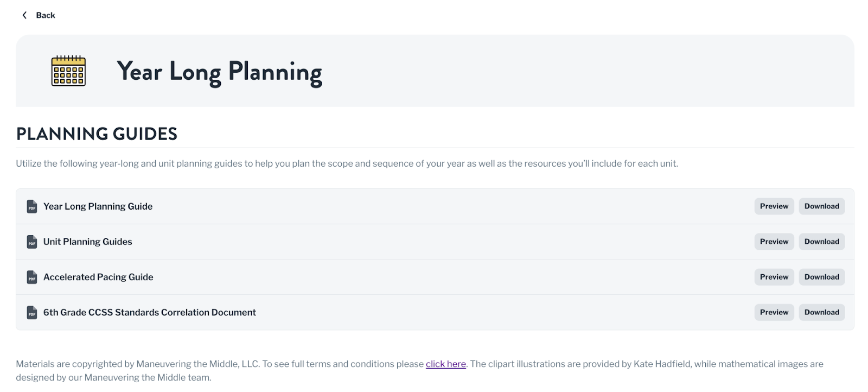Preview the 6th Grade CCSS Standards document
Screen dimensions: 868x392
(774, 312)
